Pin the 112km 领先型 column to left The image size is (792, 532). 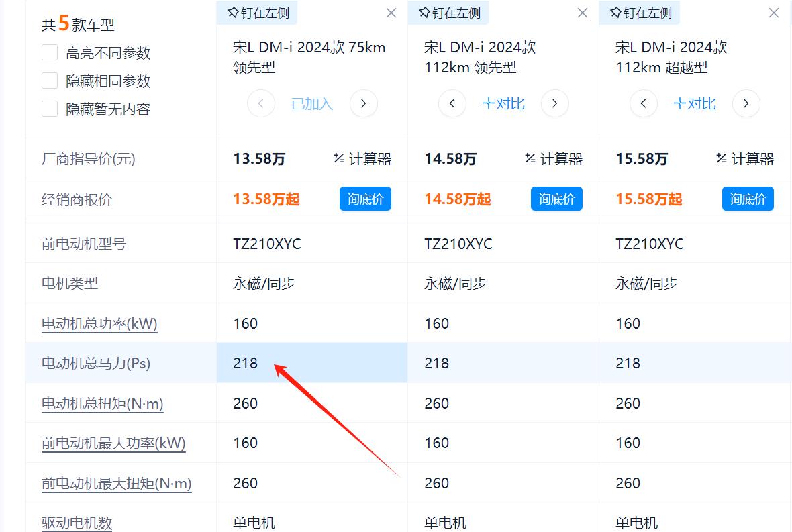449,13
